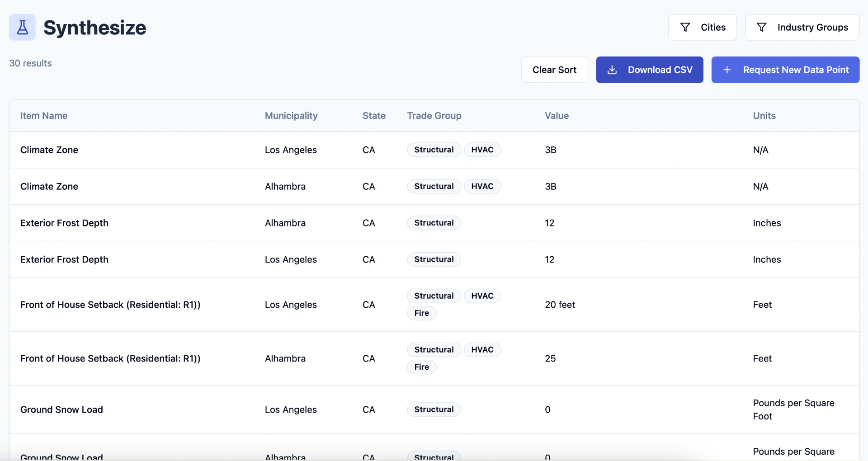Screen dimensions: 868x461
Task: Click Los Angeles in Ground Snow Load row
Action: pos(291,410)
